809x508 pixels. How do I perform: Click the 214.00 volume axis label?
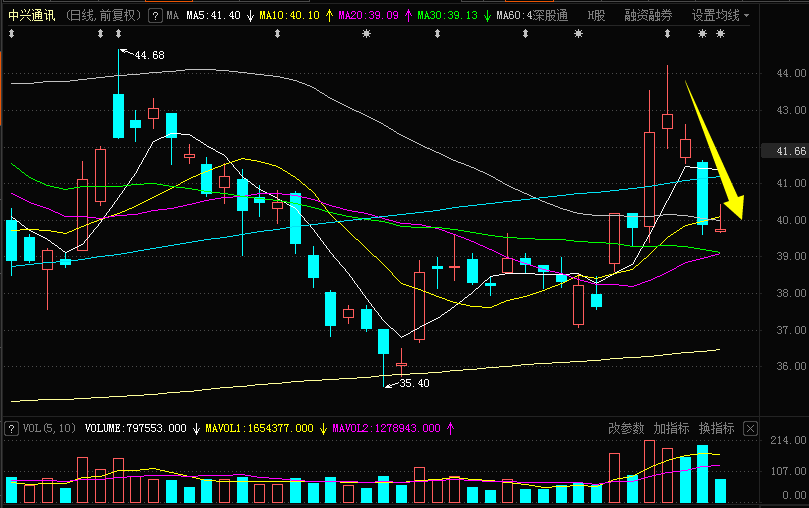pyautogui.click(x=788, y=440)
